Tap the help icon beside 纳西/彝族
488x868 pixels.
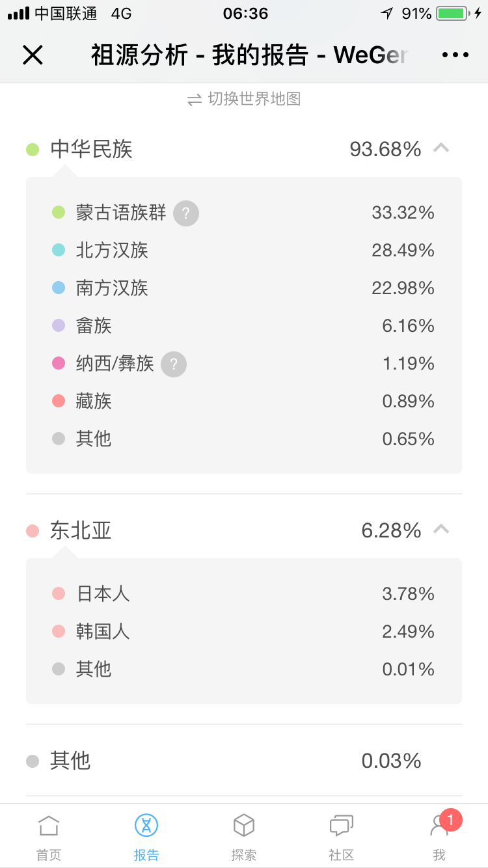174,364
